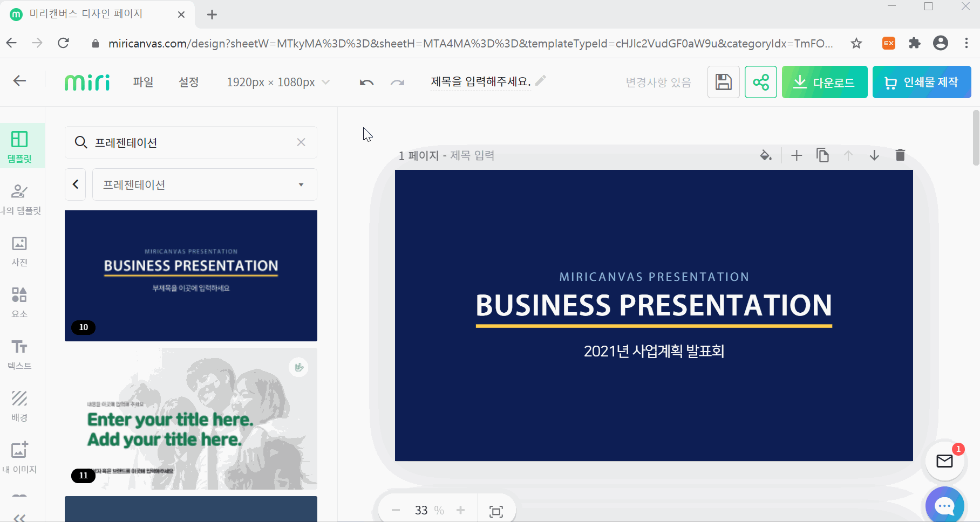This screenshot has width=980, height=522.
Task: Click the page title 제목 입력 field
Action: tap(472, 155)
